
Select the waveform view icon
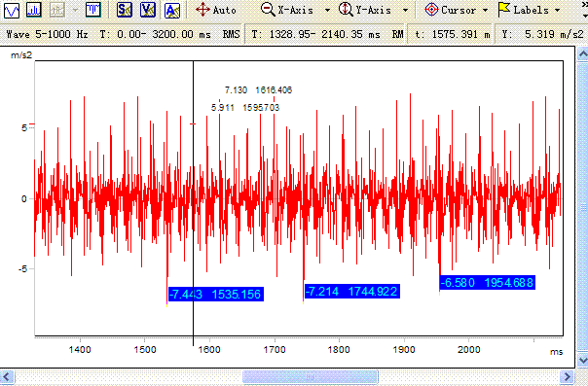[x=12, y=10]
